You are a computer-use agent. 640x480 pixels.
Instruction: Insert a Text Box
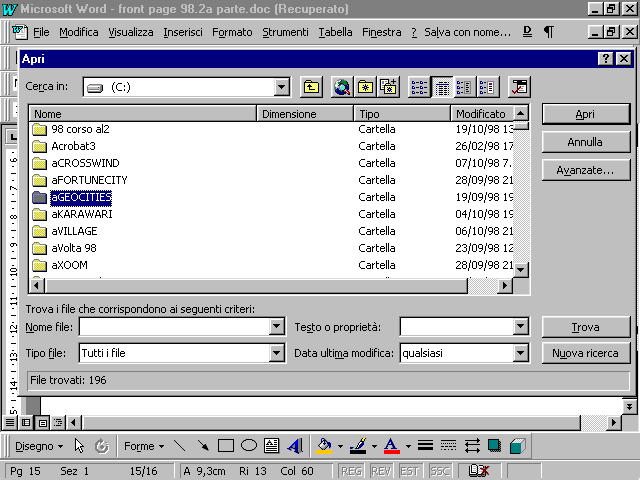pos(271,446)
